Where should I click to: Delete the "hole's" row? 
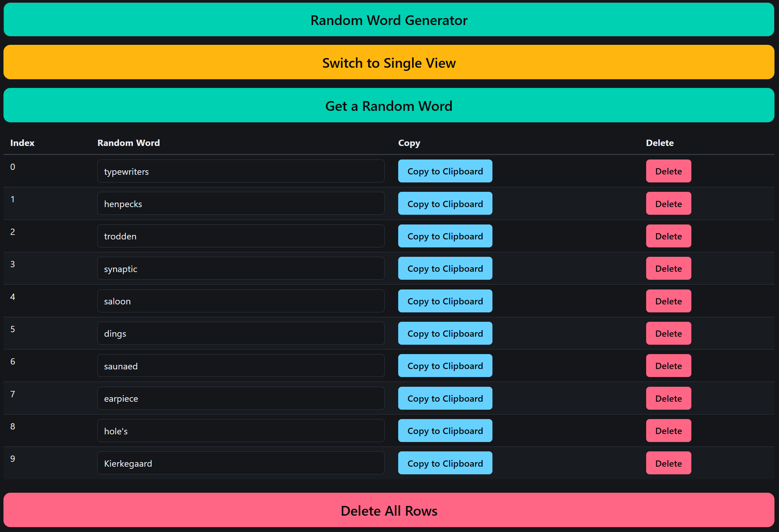click(668, 431)
